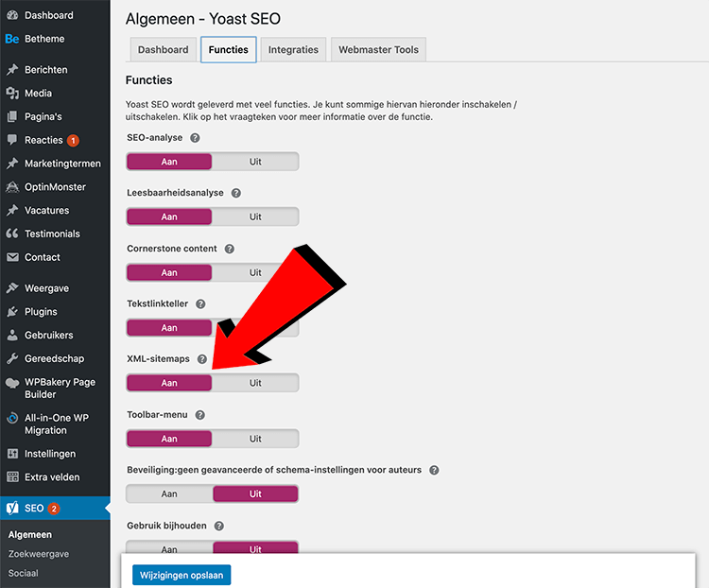The image size is (709, 588).
Task: Click the Media library icon
Action: (x=12, y=94)
